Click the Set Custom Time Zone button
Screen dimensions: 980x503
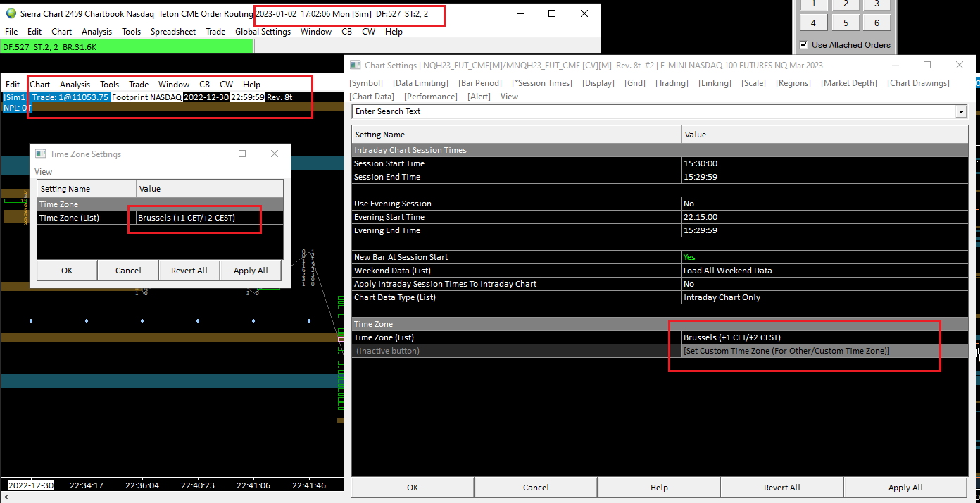(786, 351)
